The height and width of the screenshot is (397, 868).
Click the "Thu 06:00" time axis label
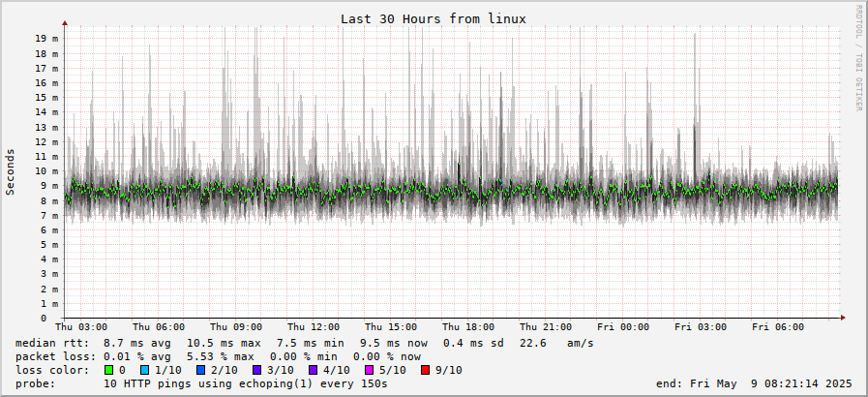pos(159,327)
